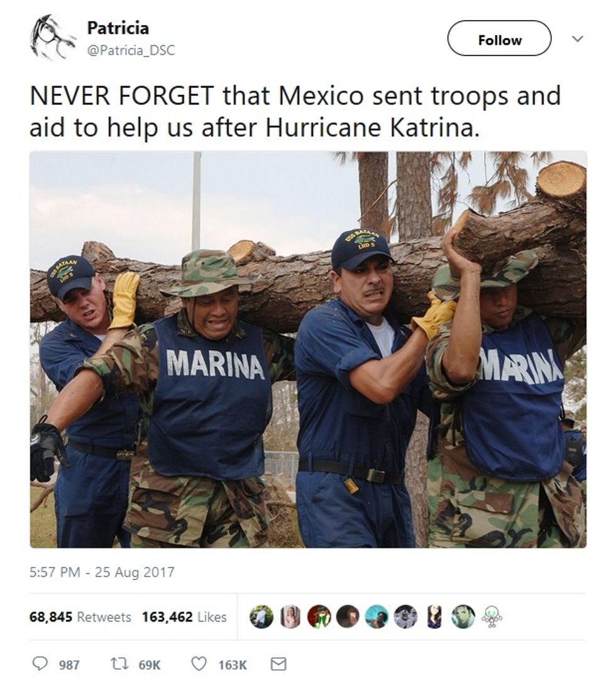Click the envelope direct message icon

click(278, 664)
